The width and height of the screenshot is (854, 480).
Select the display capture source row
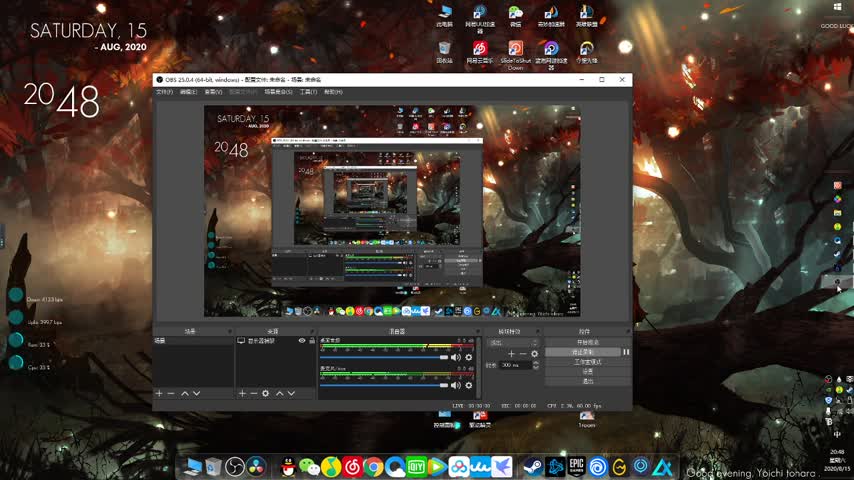click(x=275, y=341)
